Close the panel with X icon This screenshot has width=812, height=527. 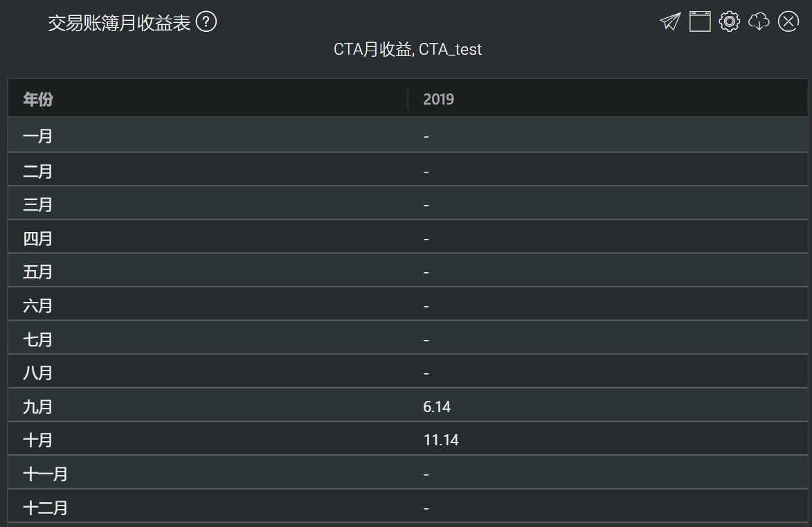(x=788, y=21)
